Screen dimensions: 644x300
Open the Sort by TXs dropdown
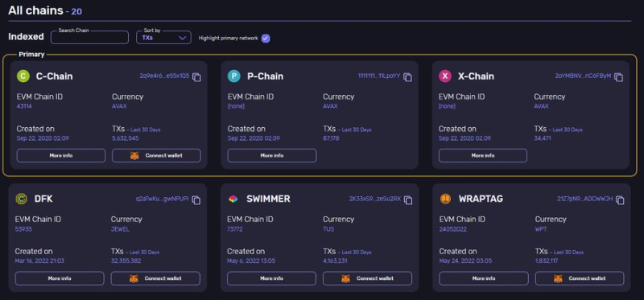(163, 37)
